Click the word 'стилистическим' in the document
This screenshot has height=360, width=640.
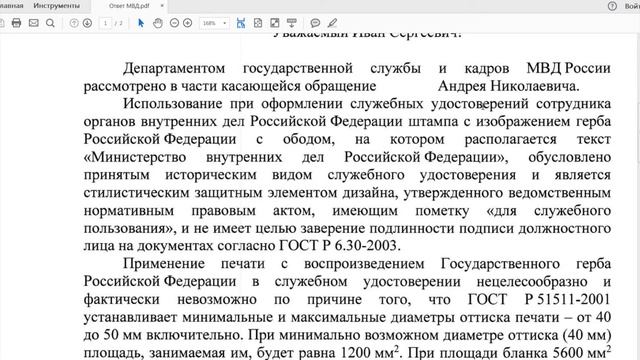click(x=136, y=193)
